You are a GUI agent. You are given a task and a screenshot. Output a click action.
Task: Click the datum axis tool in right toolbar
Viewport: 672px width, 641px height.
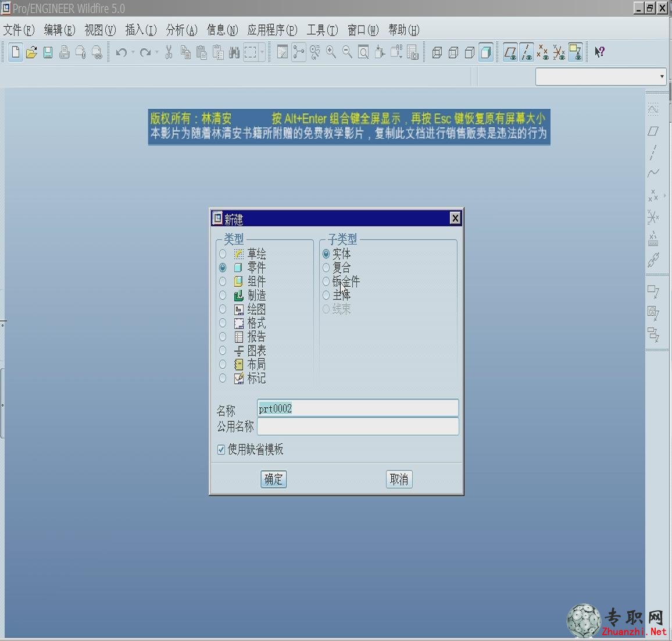pyautogui.click(x=653, y=152)
